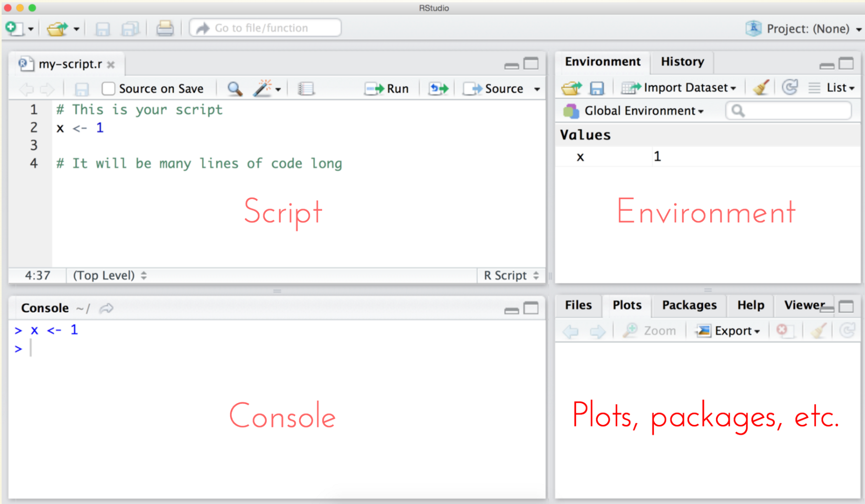Click cursor position 4:37 in status bar
Screen dimensions: 865x504
click(38, 276)
